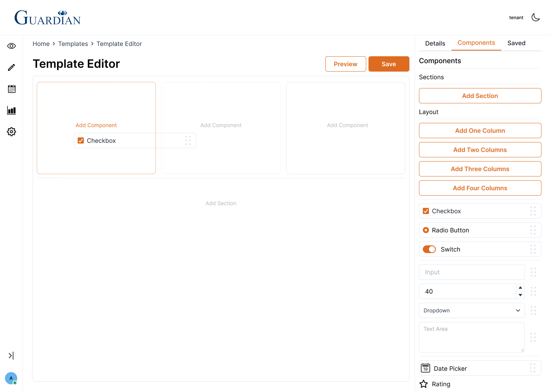Open the settings gear icon
551x392 pixels.
pyautogui.click(x=11, y=132)
